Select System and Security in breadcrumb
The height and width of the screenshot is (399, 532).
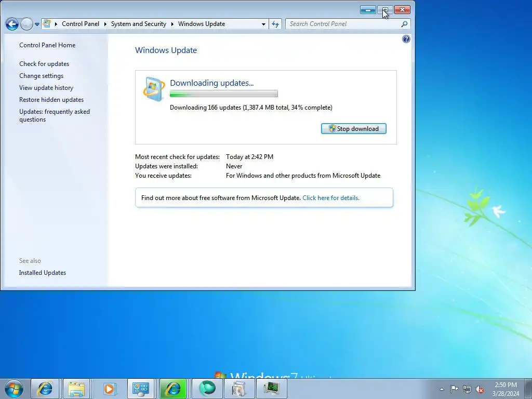[138, 24]
